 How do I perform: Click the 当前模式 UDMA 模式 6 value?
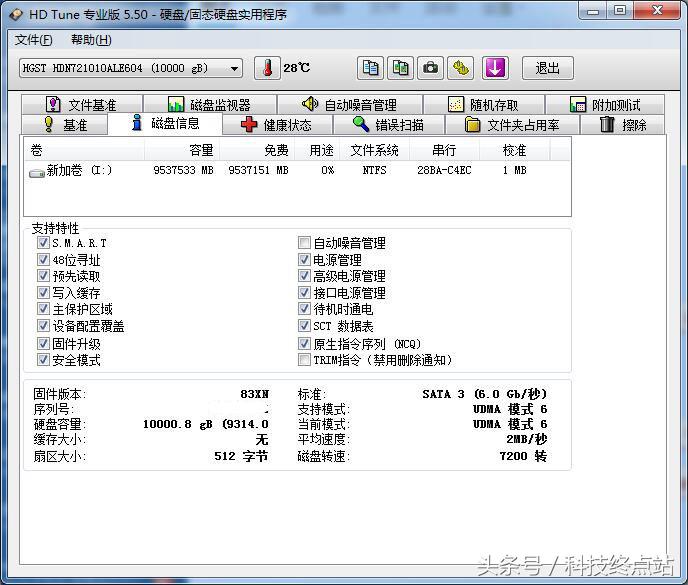point(510,424)
